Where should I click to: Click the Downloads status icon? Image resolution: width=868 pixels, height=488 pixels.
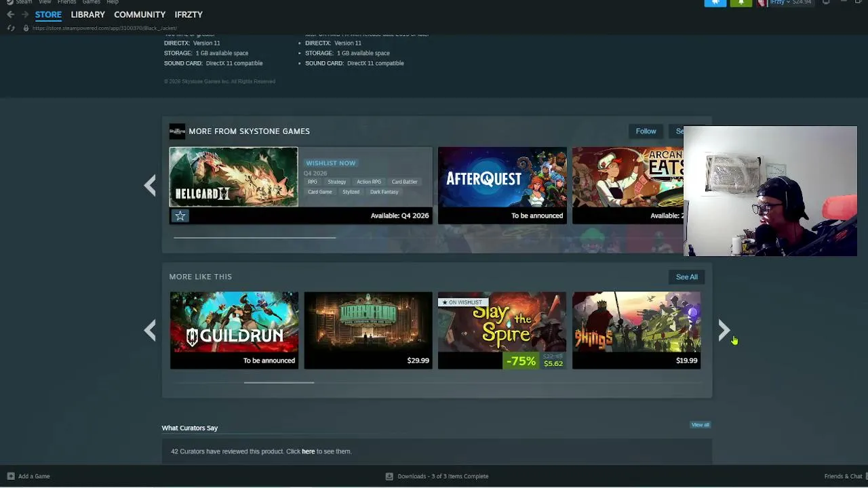point(389,476)
